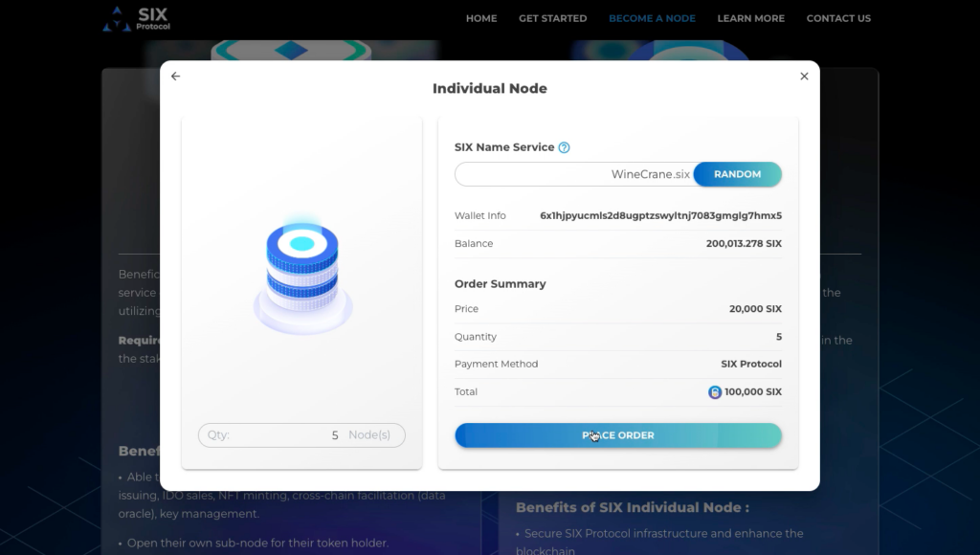Click the CONTACT US navigation item

point(838,17)
